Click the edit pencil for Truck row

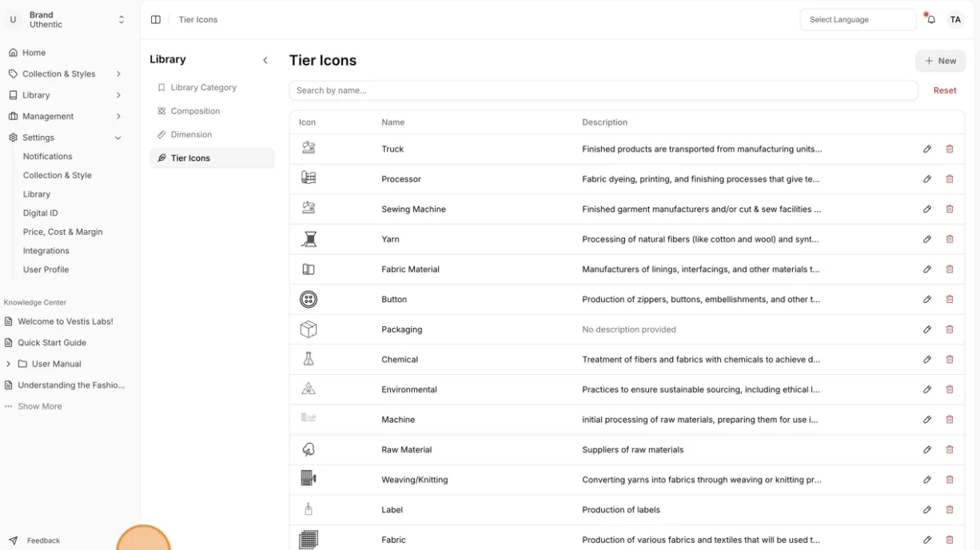click(927, 149)
